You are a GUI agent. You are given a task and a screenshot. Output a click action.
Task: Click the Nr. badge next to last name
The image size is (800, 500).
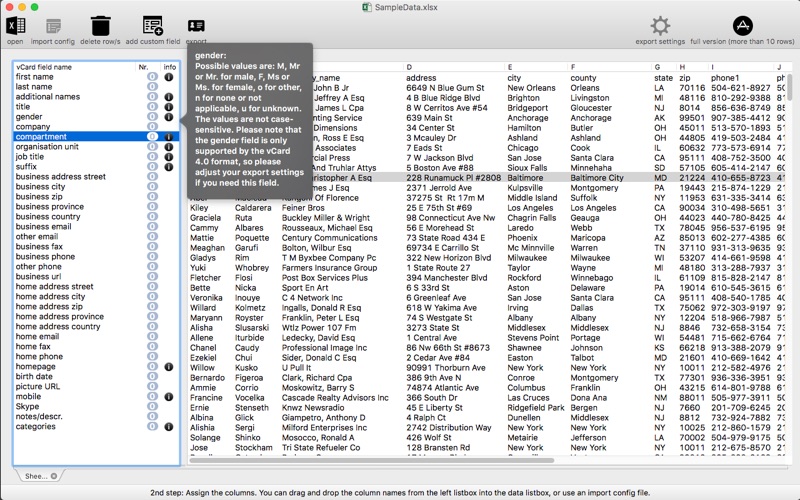pyautogui.click(x=152, y=87)
